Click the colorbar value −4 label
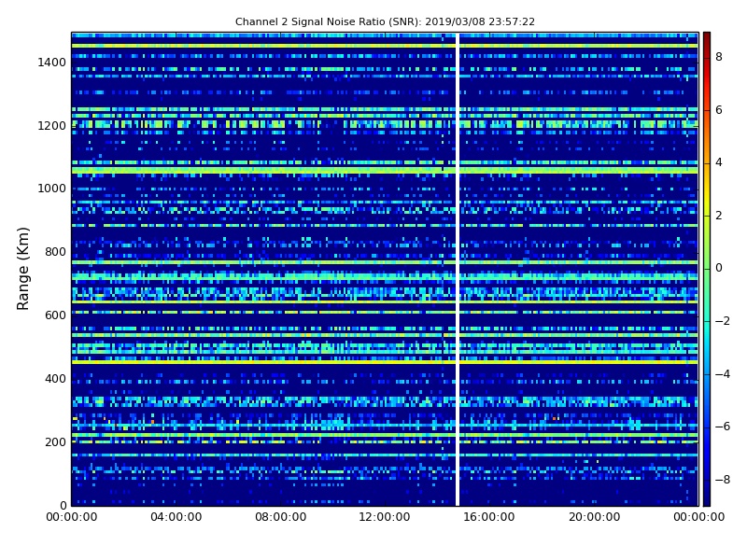Viewport: 747px width, 560px height. [x=723, y=374]
